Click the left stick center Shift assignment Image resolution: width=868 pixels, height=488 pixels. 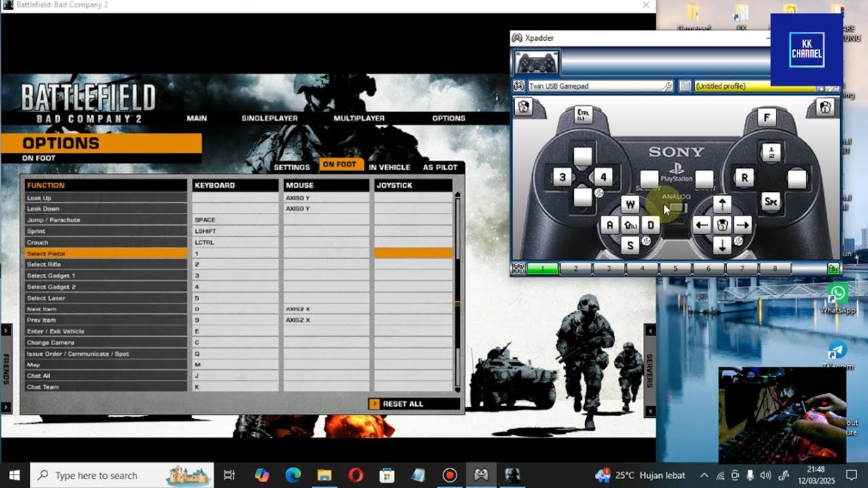click(630, 225)
